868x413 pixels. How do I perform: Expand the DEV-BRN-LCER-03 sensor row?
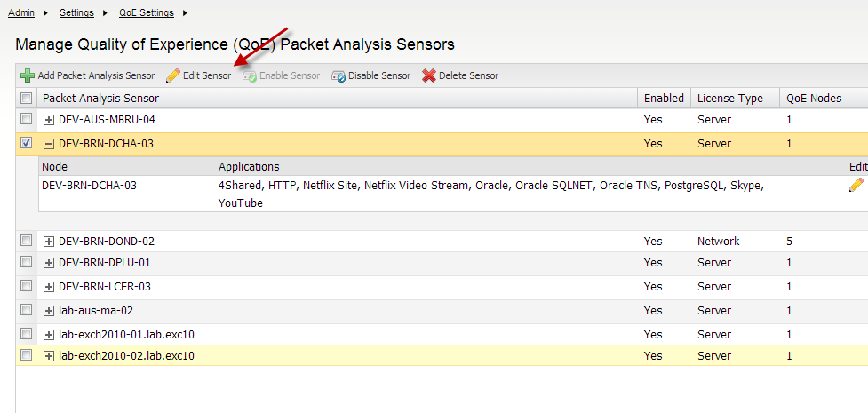point(49,287)
